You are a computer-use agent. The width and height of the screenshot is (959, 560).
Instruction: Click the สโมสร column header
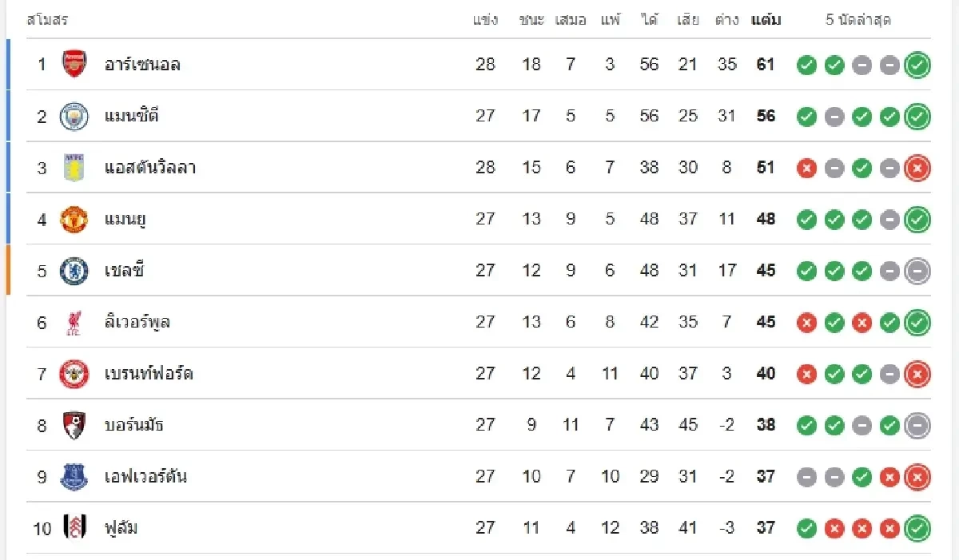tap(47, 20)
